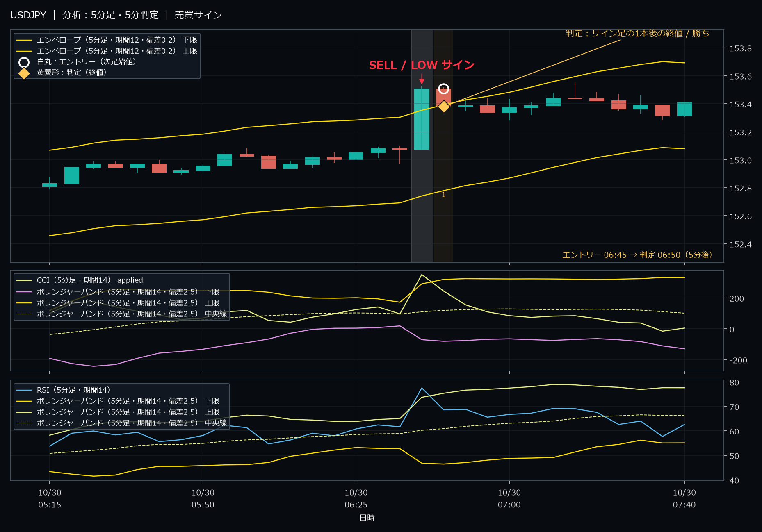Image resolution: width=762 pixels, height=532 pixels.
Task: Click the 売買サイン title text
Action: [x=198, y=15]
